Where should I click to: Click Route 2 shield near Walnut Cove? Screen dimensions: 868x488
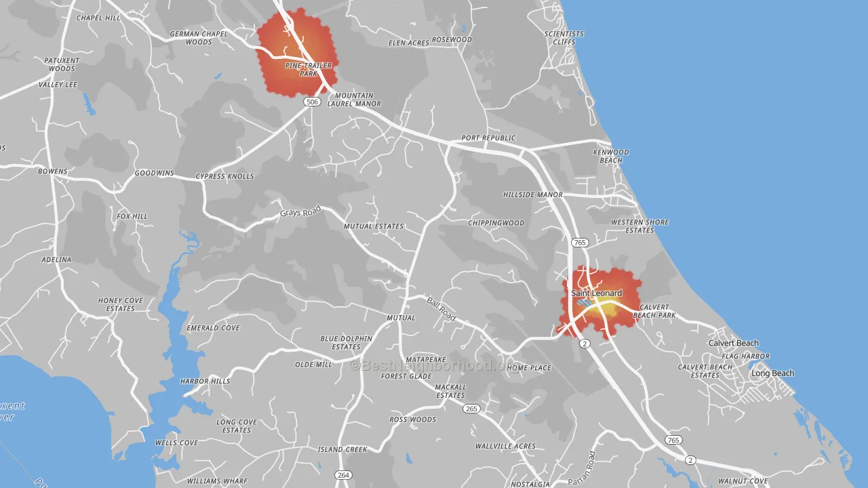690,460
